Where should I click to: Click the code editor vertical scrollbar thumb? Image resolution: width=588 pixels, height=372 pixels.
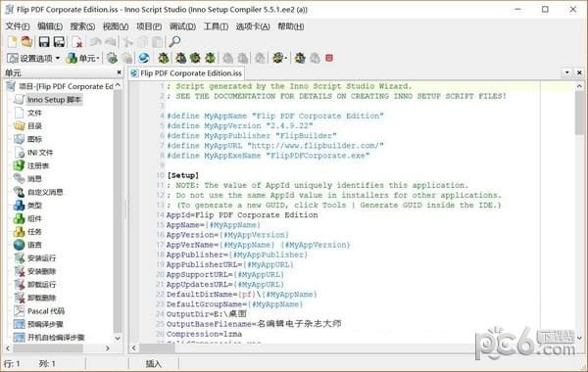tap(579, 113)
